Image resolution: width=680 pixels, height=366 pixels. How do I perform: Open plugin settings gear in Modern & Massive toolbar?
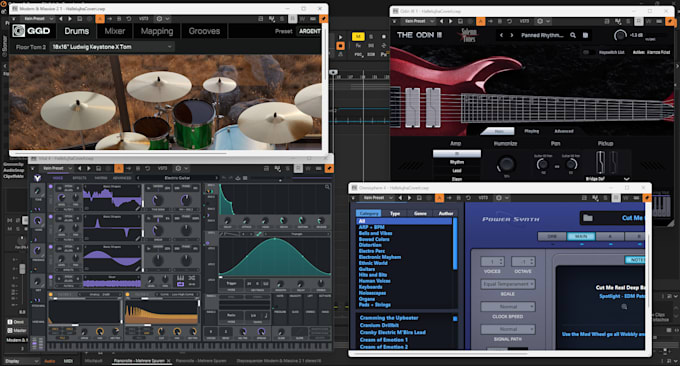pos(159,19)
